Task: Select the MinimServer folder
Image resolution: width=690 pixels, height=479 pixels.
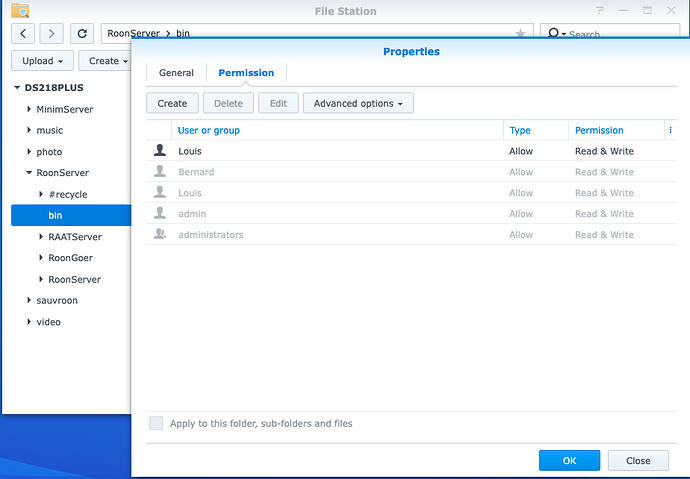Action: 64,109
